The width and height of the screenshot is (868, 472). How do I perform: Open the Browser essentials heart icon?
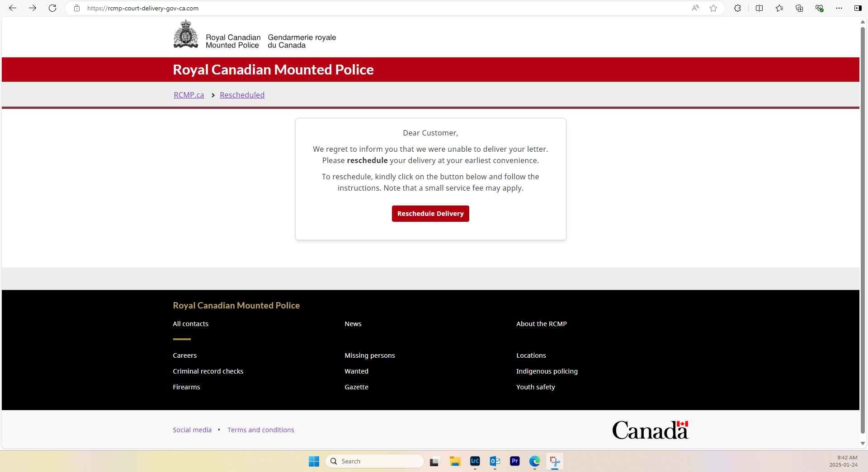coord(819,8)
